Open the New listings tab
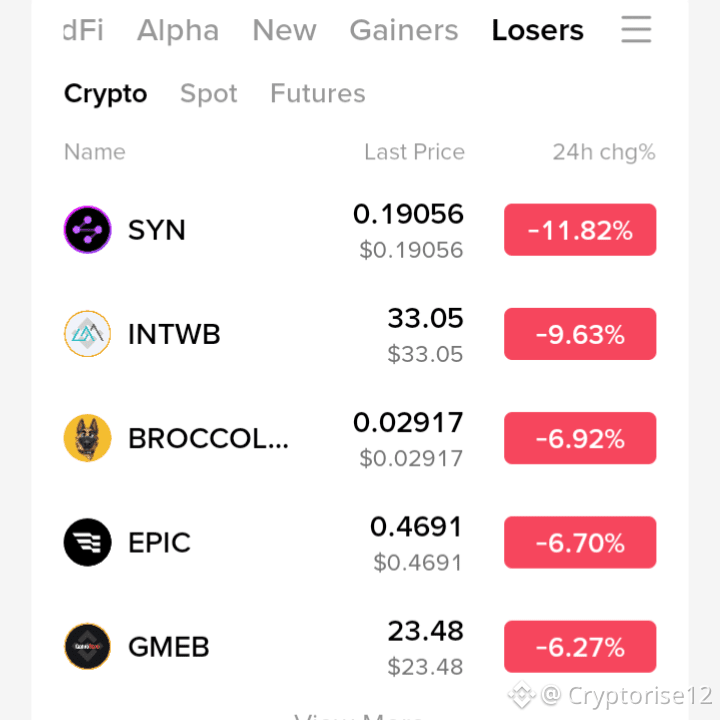This screenshot has height=720, width=720. point(284,30)
